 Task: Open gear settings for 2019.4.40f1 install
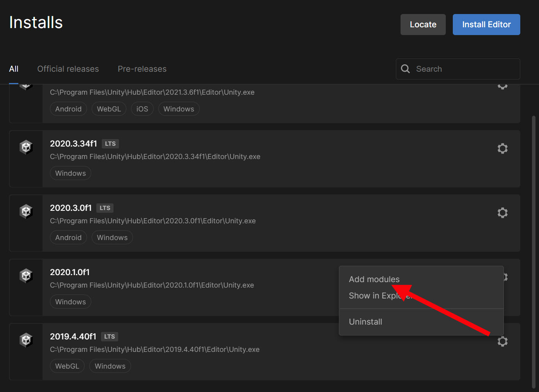pyautogui.click(x=502, y=341)
